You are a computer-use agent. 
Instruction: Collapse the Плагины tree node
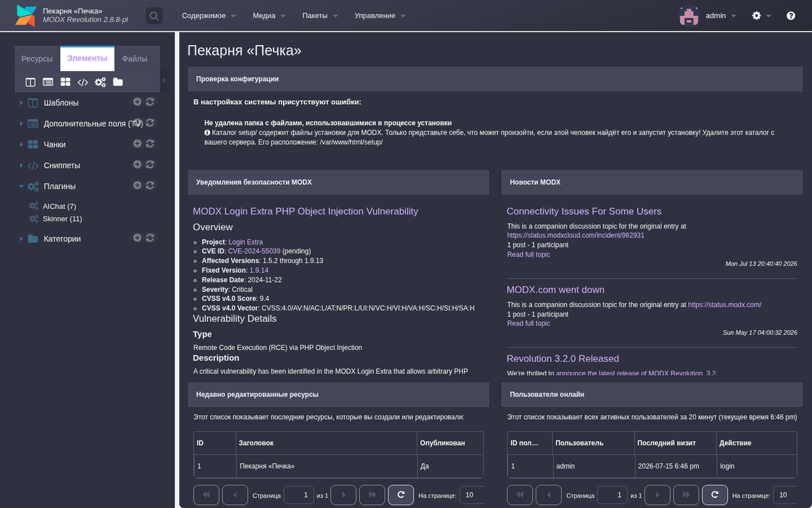22,187
